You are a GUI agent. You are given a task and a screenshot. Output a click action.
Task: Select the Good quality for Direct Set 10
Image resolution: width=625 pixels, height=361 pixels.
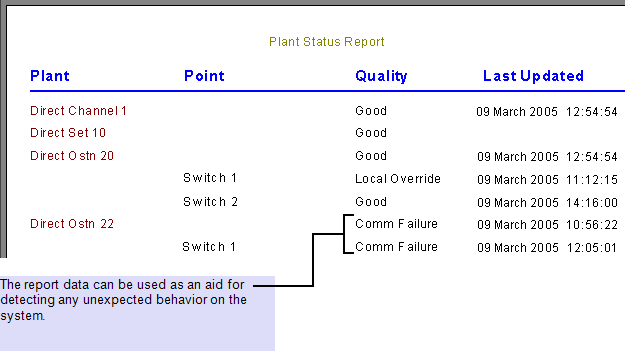(x=371, y=133)
